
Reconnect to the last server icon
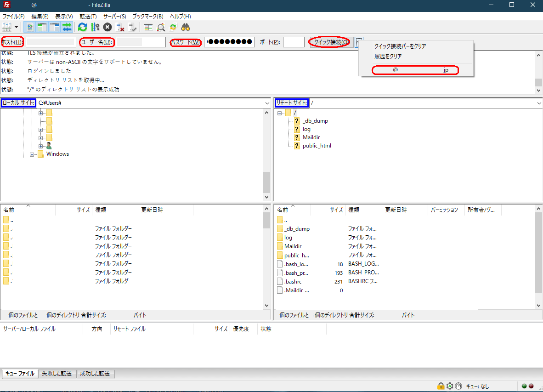coord(133,27)
